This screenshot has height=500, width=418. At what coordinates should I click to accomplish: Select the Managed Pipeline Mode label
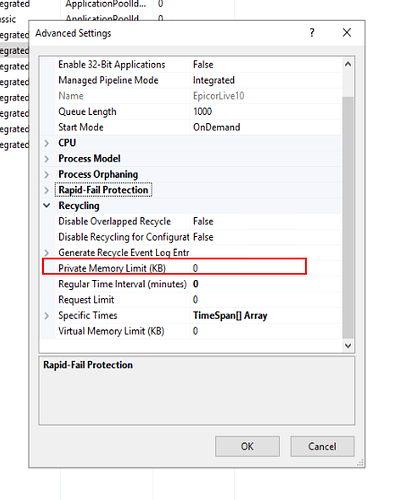[108, 80]
